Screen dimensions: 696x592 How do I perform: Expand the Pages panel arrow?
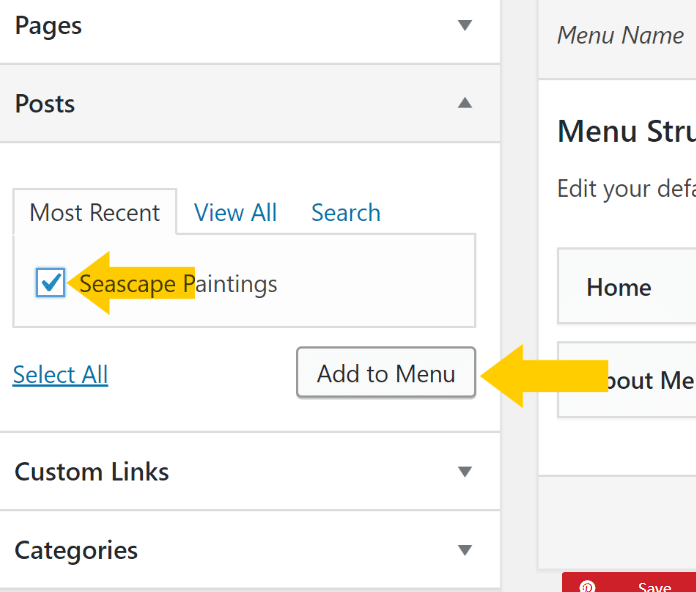pos(464,25)
